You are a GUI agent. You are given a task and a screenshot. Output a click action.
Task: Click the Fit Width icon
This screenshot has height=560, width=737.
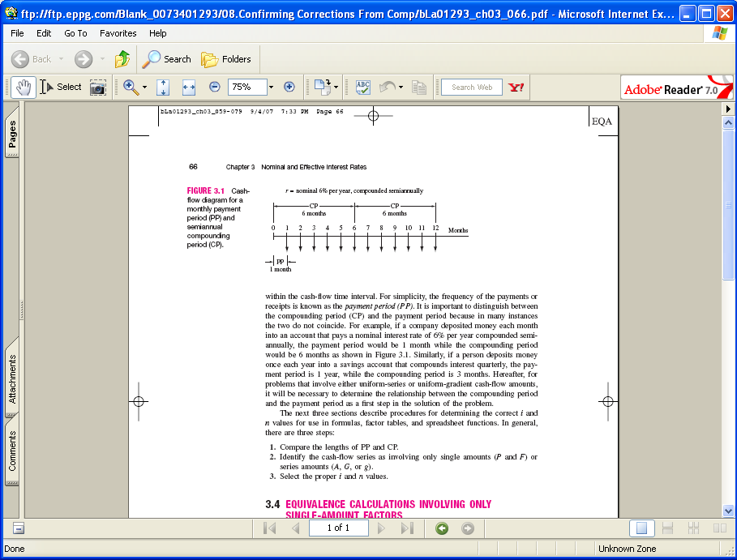click(x=188, y=87)
